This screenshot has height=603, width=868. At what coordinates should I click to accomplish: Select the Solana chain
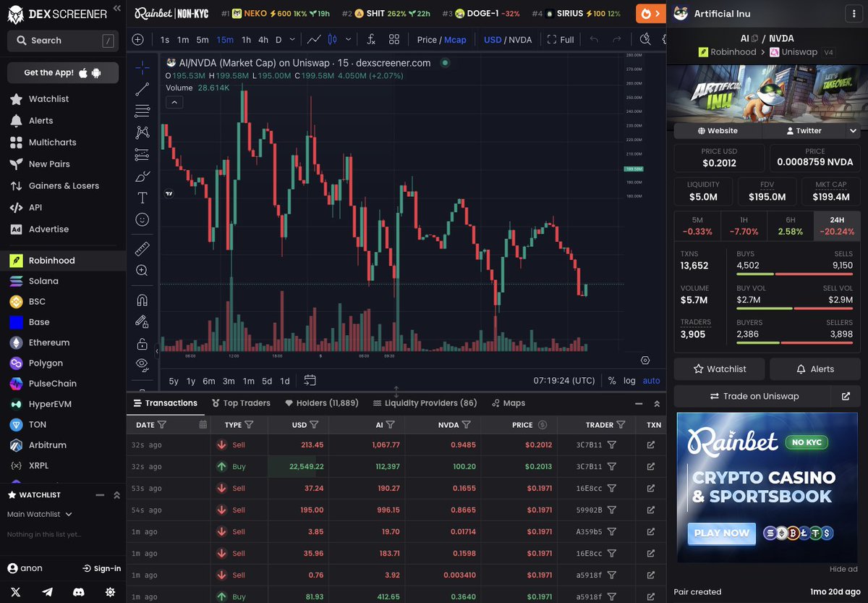(x=43, y=281)
